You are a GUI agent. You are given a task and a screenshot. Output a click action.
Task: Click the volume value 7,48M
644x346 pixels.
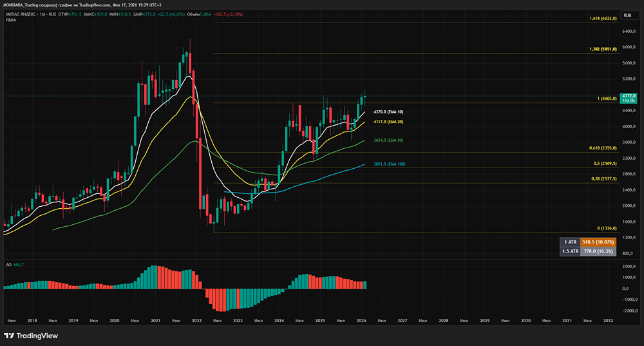click(x=205, y=14)
